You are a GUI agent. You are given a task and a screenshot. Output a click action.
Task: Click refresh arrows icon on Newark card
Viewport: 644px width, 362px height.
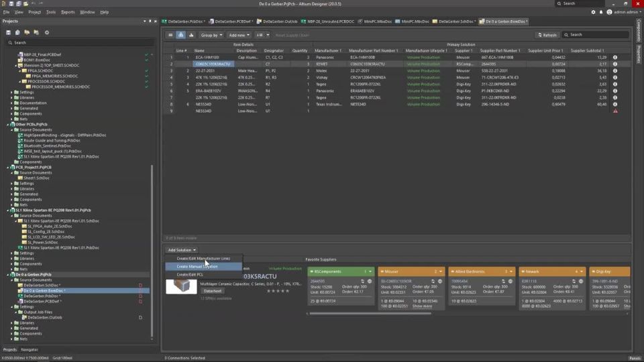[574, 282]
